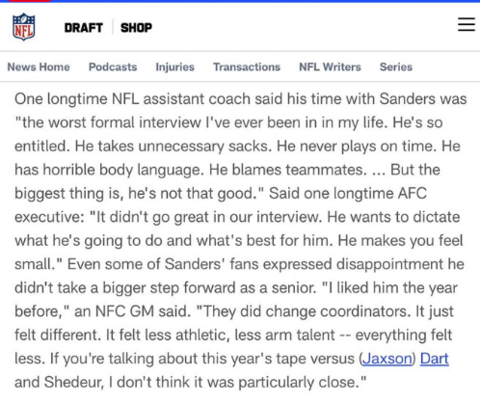Follow the Jaxson player link

pos(387,359)
